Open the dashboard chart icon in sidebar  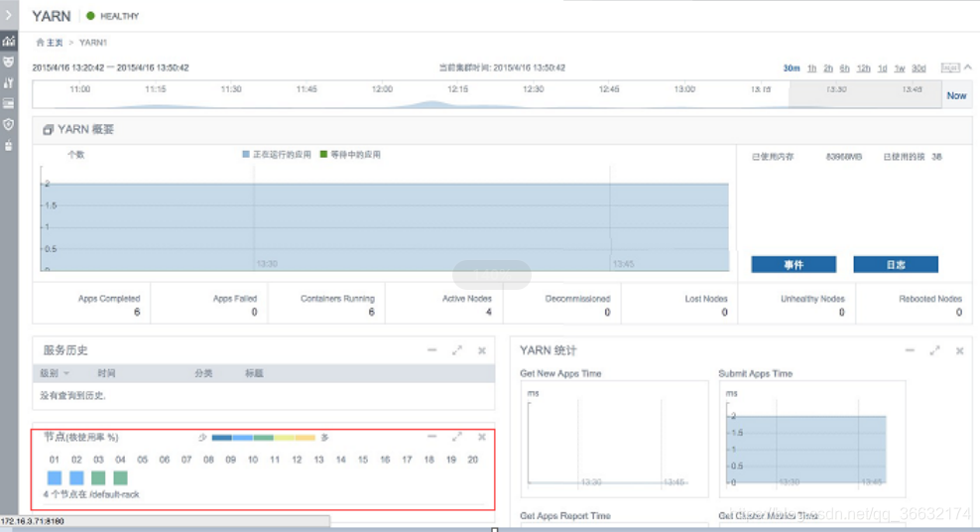point(9,42)
